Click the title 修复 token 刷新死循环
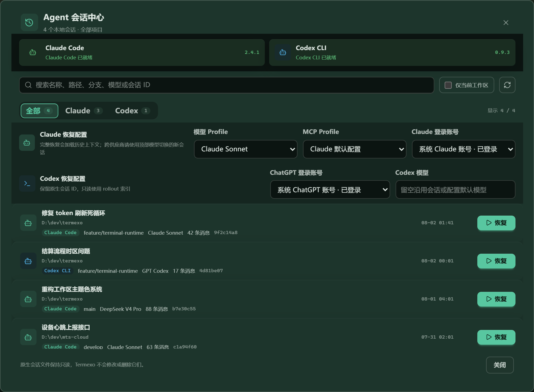This screenshot has width=534, height=392. 73,213
